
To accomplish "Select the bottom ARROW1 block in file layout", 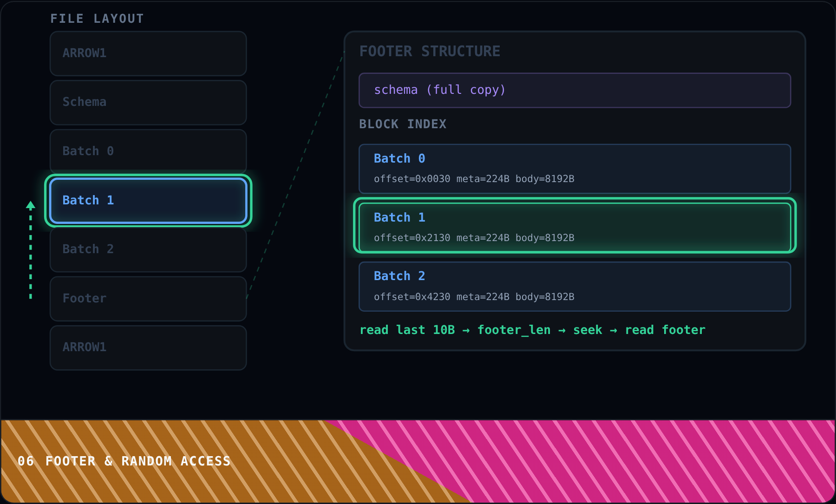I will tap(148, 347).
